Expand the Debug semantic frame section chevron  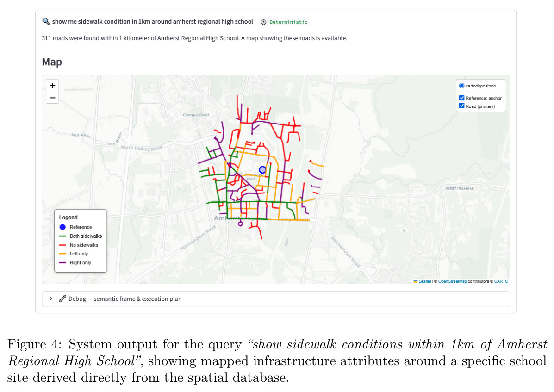pyautogui.click(x=51, y=299)
